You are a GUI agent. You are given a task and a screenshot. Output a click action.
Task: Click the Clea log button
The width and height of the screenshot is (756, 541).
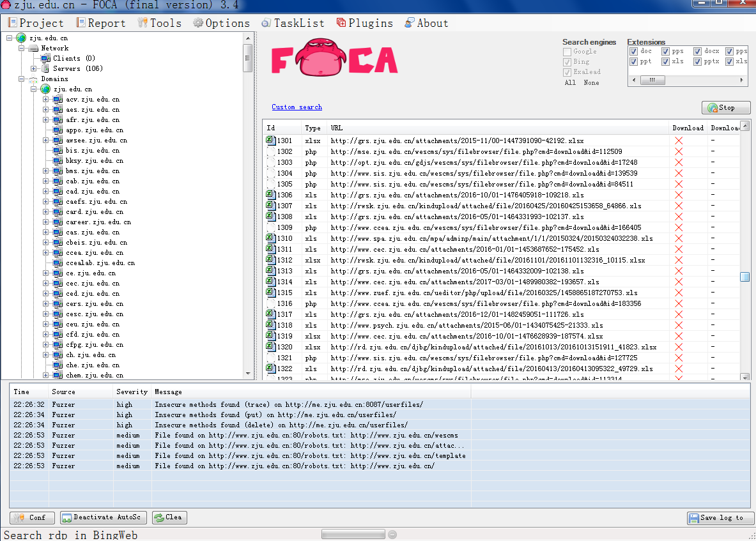169,517
